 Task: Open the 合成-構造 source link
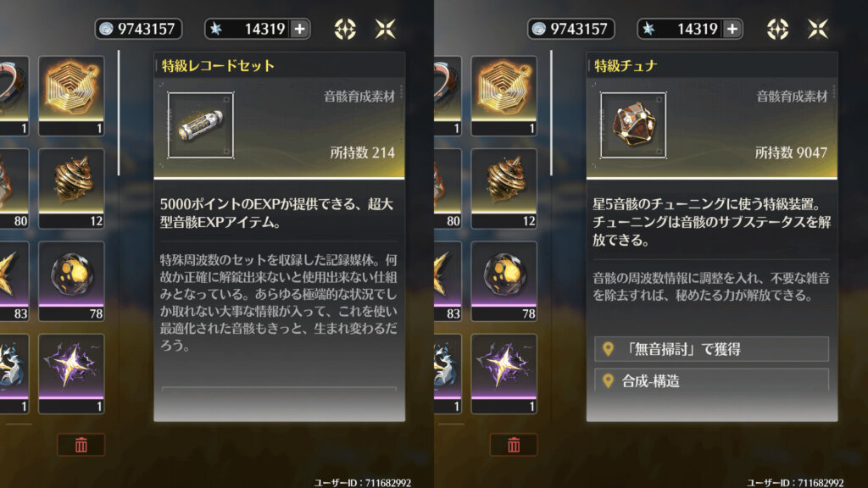[711, 380]
